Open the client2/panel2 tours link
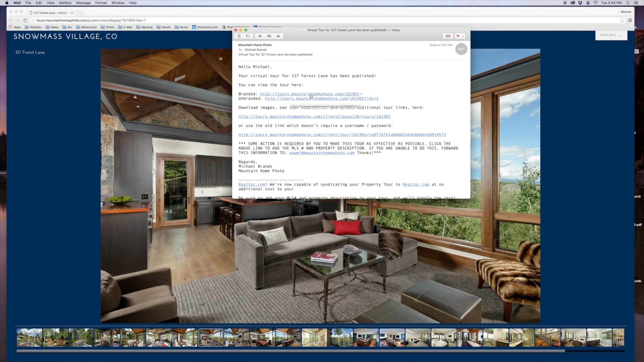Viewport: 644px width, 362px height. click(x=314, y=117)
